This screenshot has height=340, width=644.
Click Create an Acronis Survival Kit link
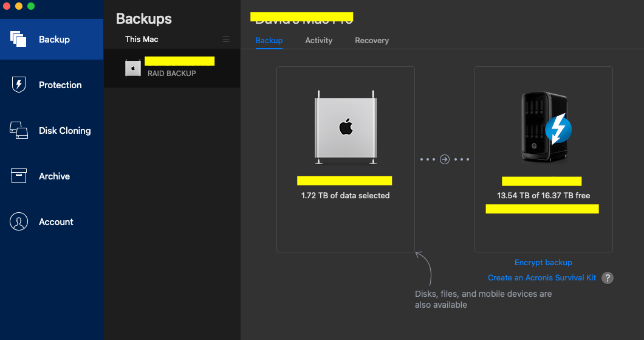click(542, 278)
